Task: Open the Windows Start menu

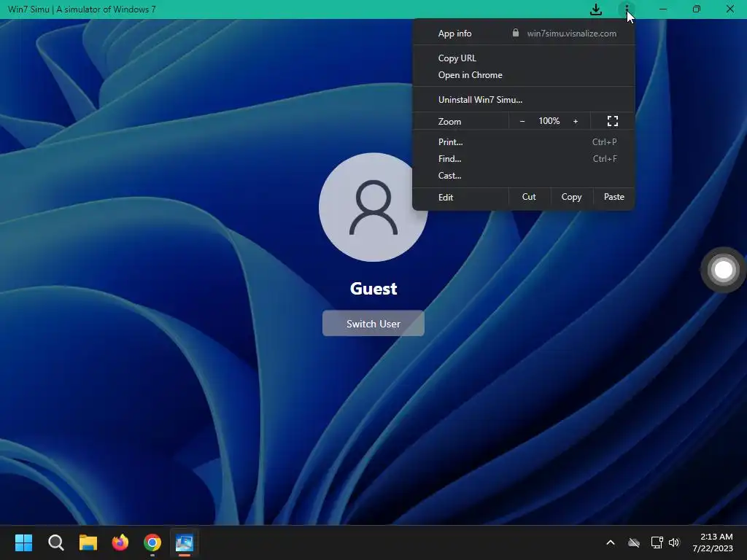Action: [x=23, y=542]
